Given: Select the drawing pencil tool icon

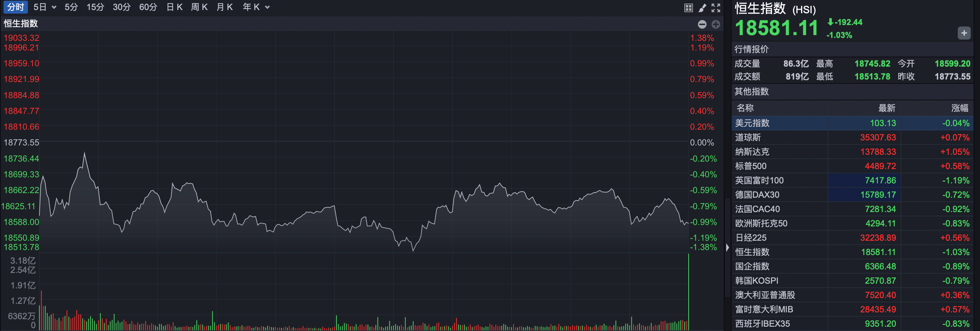Looking at the screenshot, I should pyautogui.click(x=702, y=8).
